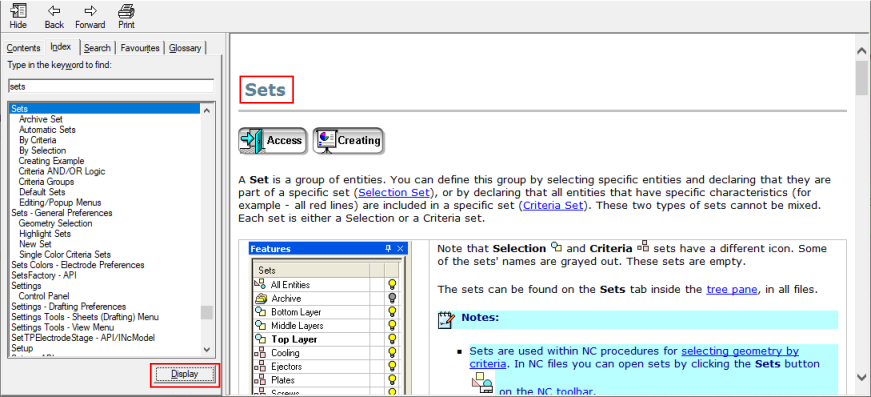Click the Hide toolbar icon

coord(18,16)
